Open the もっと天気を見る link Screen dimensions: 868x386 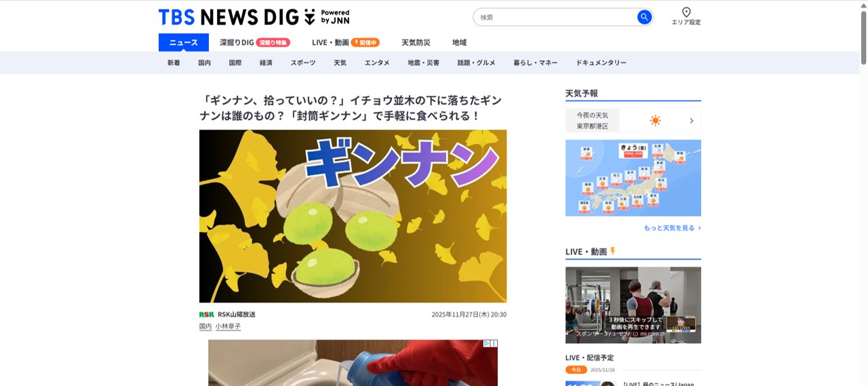672,228
